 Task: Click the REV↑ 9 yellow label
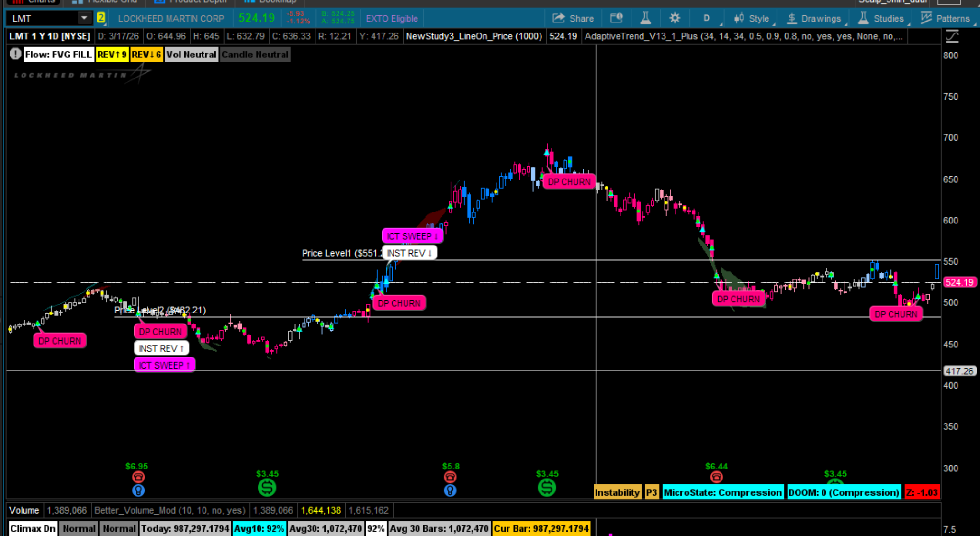[x=112, y=55]
